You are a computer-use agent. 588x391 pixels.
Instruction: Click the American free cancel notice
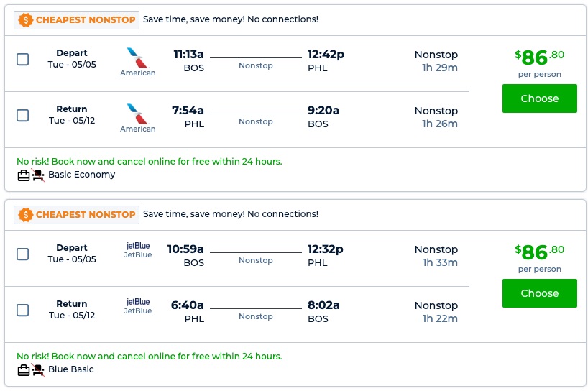click(149, 162)
